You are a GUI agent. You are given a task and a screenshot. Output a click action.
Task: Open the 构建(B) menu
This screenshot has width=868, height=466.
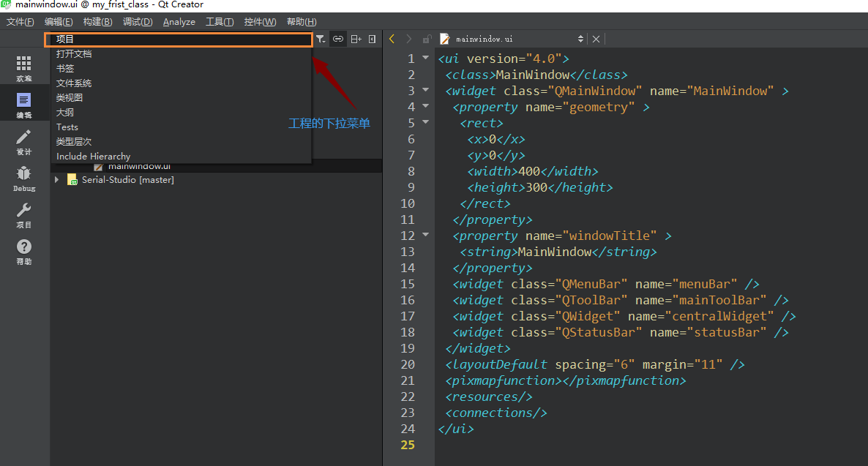click(97, 22)
